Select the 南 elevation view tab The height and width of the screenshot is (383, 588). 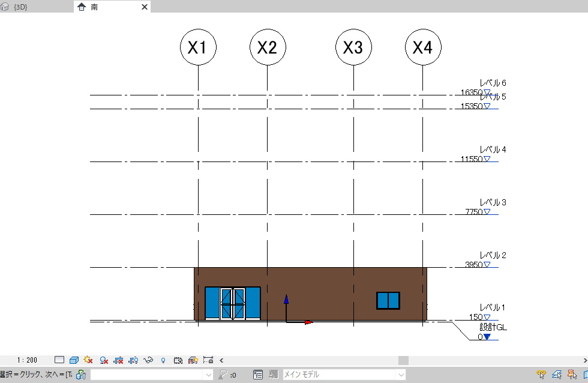coord(94,7)
